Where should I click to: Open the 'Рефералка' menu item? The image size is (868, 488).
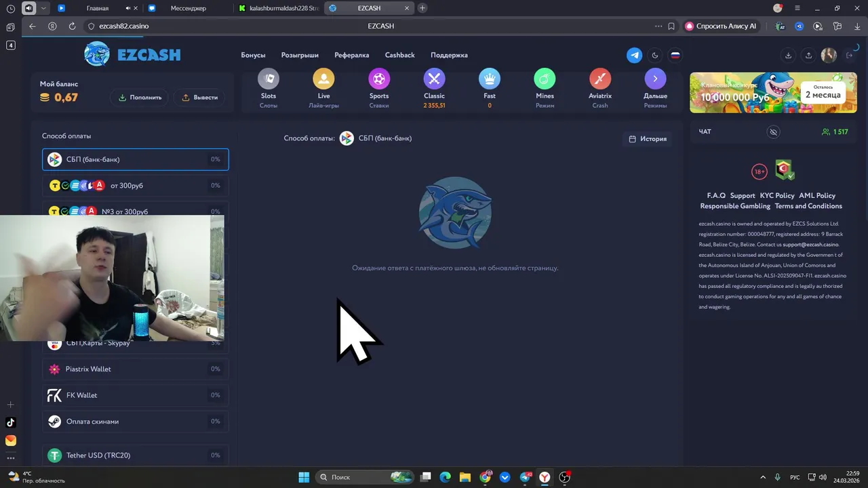352,55
